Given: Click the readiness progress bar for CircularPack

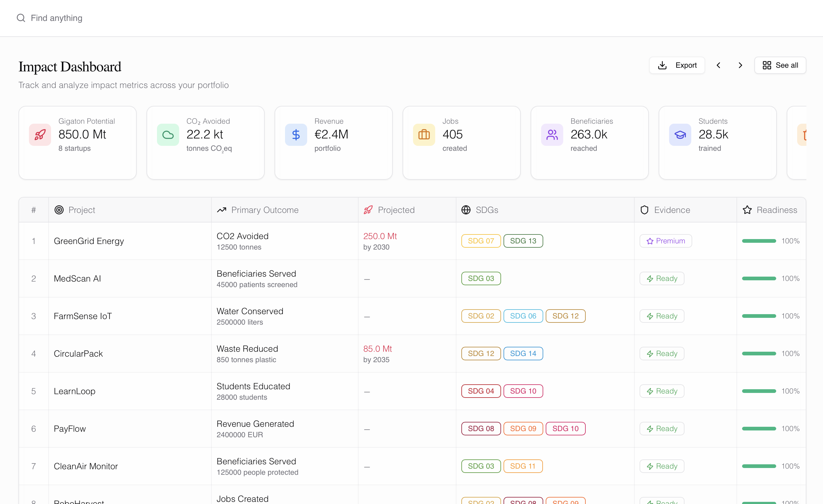Looking at the screenshot, I should click(x=759, y=353).
